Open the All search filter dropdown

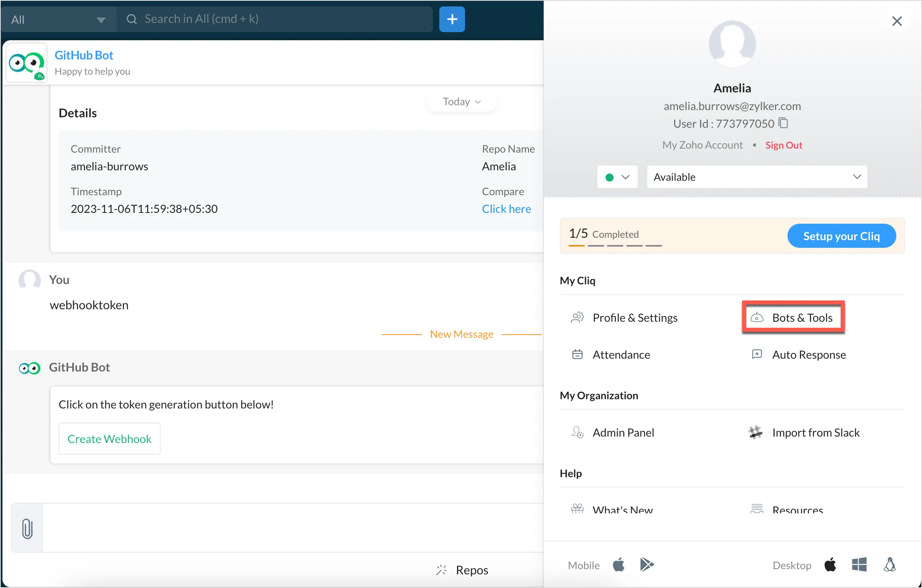(58, 19)
